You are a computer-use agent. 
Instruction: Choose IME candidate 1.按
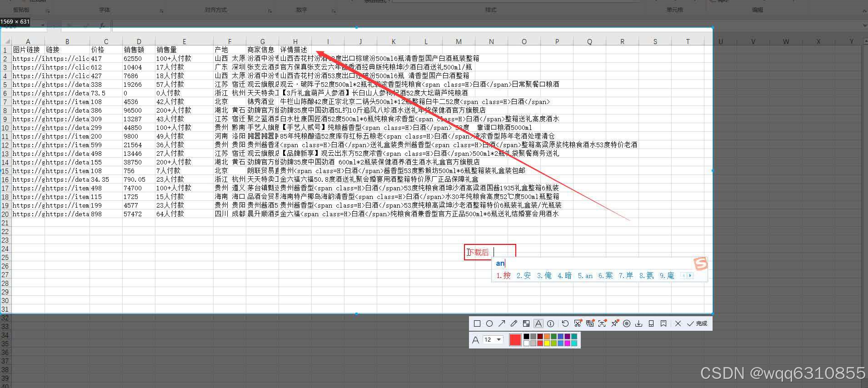pyautogui.click(x=503, y=275)
